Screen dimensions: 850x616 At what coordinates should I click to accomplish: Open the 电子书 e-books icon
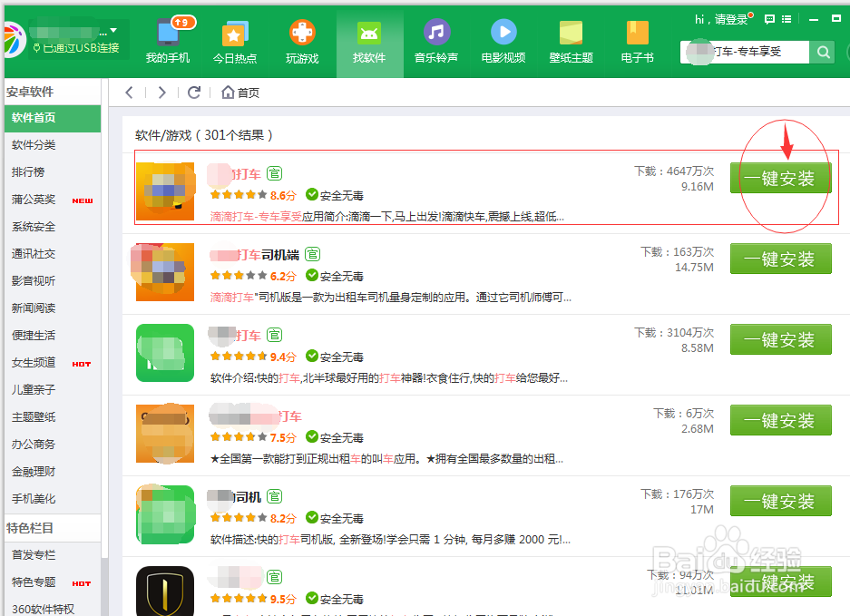(637, 34)
